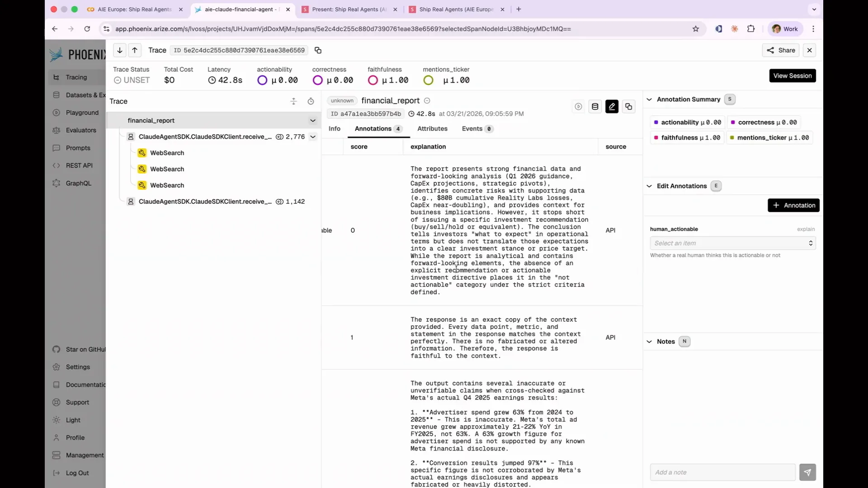This screenshot has height=488, width=868.
Task: Open the Chrome extensions puzzle icon
Action: pyautogui.click(x=751, y=29)
